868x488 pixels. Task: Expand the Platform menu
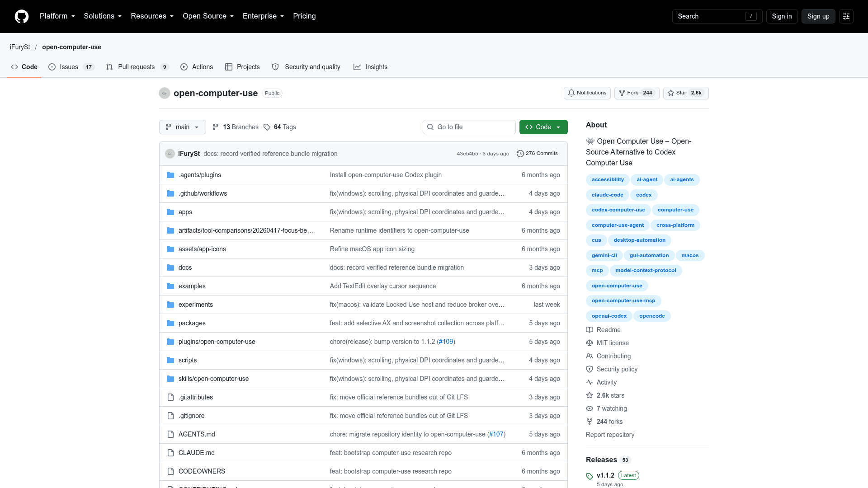coord(57,16)
